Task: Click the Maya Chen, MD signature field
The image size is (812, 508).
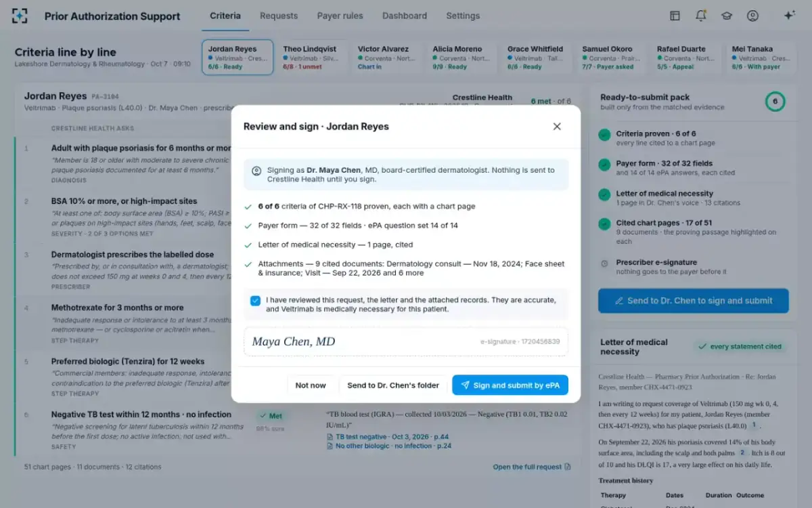Action: tap(406, 341)
